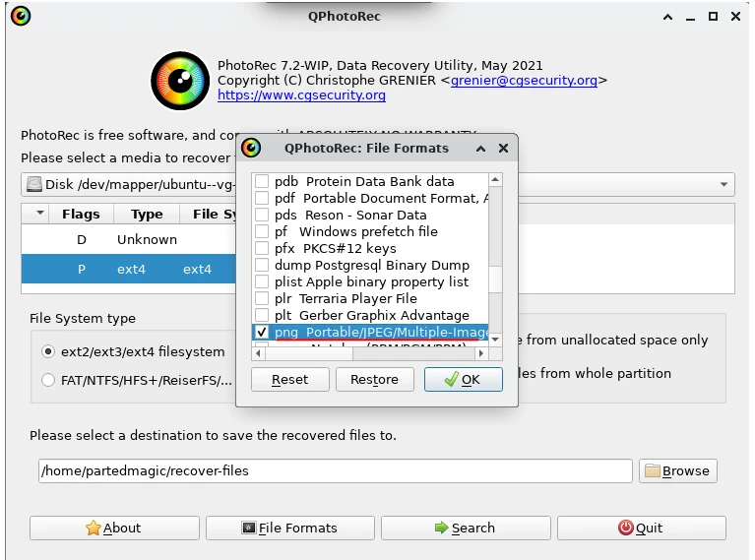Click the PhotoRec eye logo
The height and width of the screenshot is (560, 755).
point(180,80)
